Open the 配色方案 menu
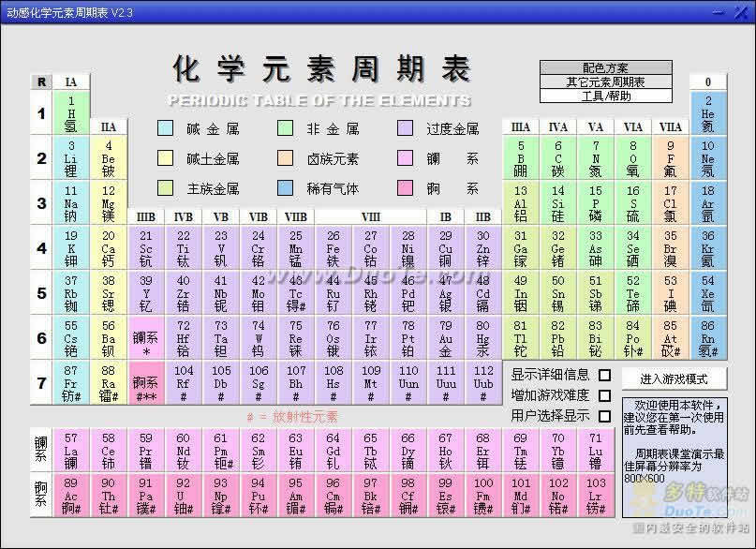The height and width of the screenshot is (549, 756). pos(605,67)
